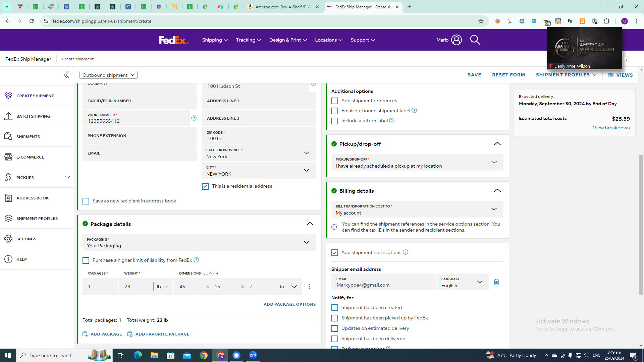Open State or Province dropdown

click(259, 153)
